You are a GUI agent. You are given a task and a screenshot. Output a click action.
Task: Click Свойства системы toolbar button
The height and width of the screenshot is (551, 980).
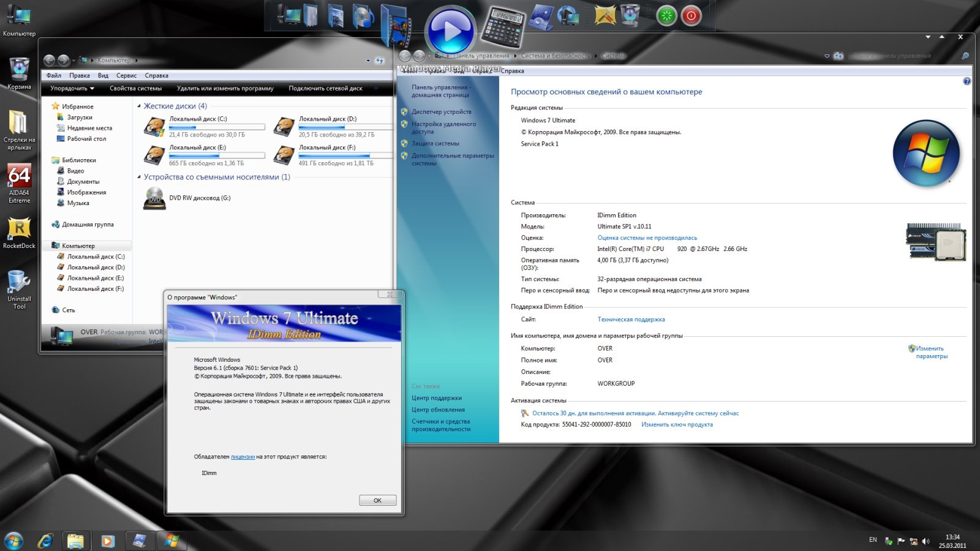pos(135,88)
